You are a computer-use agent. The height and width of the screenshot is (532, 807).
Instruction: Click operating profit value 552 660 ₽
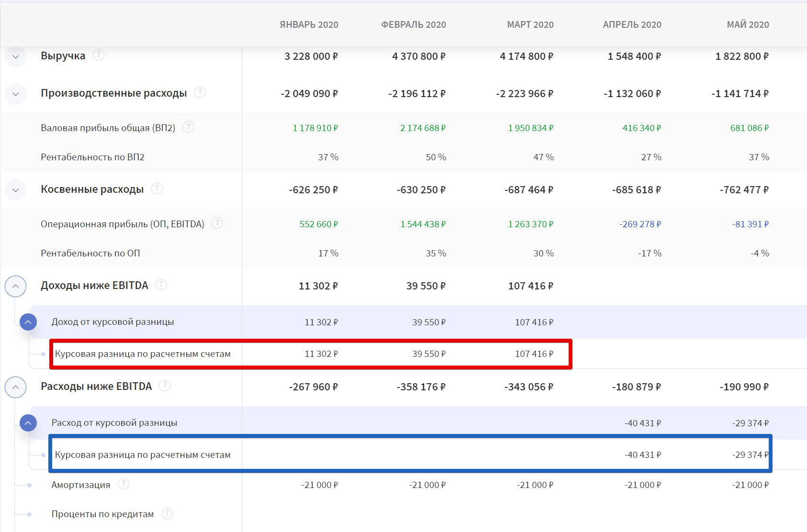click(319, 224)
